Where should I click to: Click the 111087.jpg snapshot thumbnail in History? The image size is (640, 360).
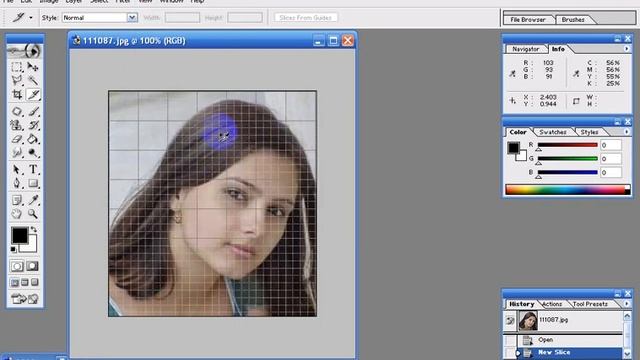pos(528,321)
